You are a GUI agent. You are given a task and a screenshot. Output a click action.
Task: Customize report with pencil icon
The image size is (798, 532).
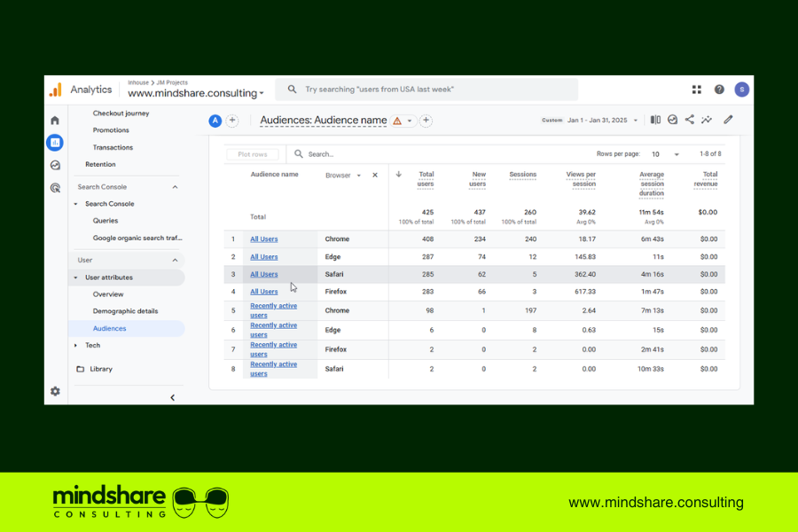pyautogui.click(x=728, y=120)
